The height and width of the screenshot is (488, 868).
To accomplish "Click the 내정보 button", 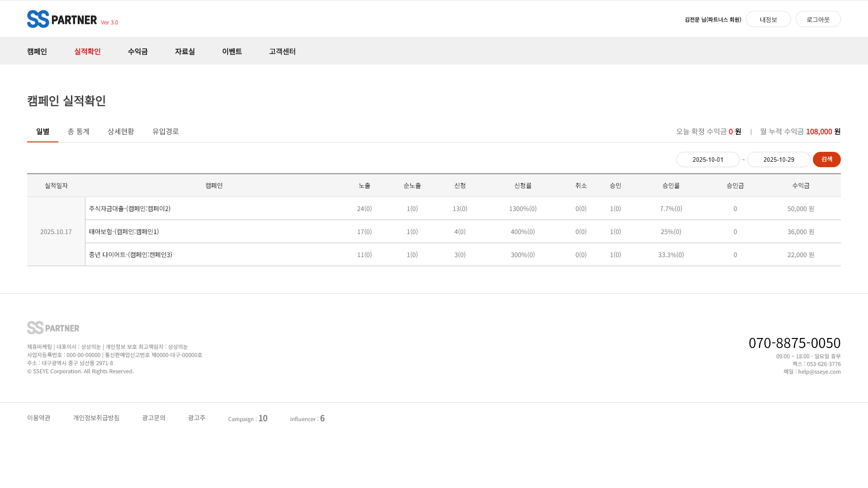I will (x=768, y=19).
